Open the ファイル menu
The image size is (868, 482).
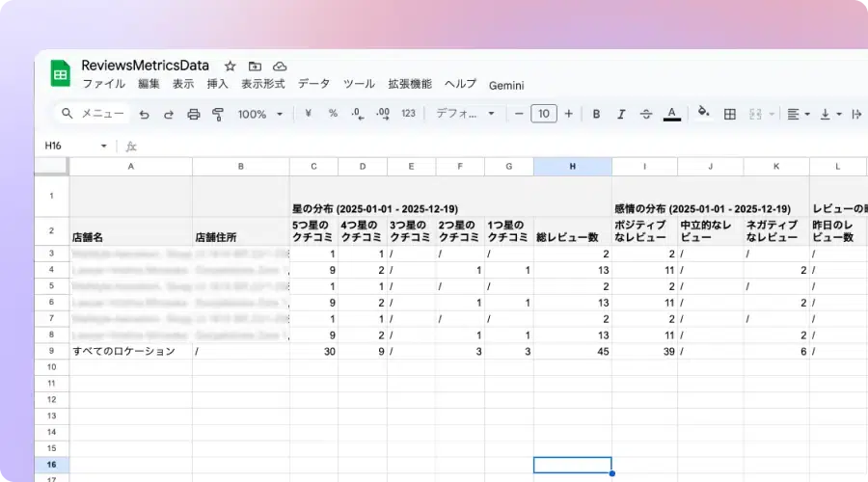103,84
